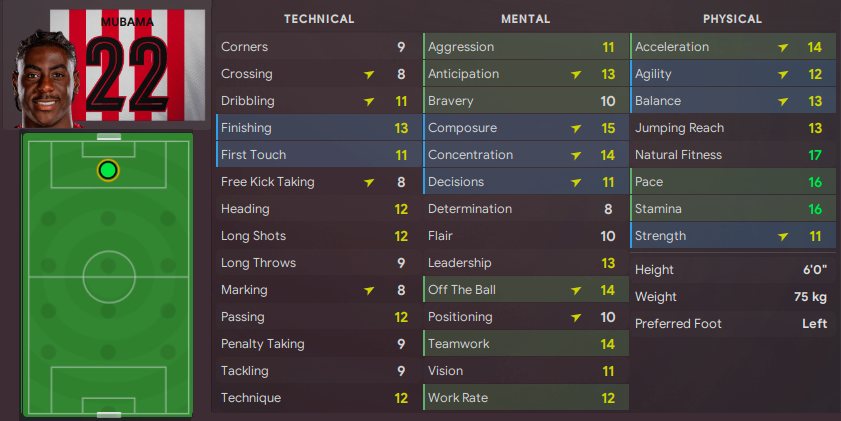
Task: Click the Technical column header
Action: pos(319,19)
